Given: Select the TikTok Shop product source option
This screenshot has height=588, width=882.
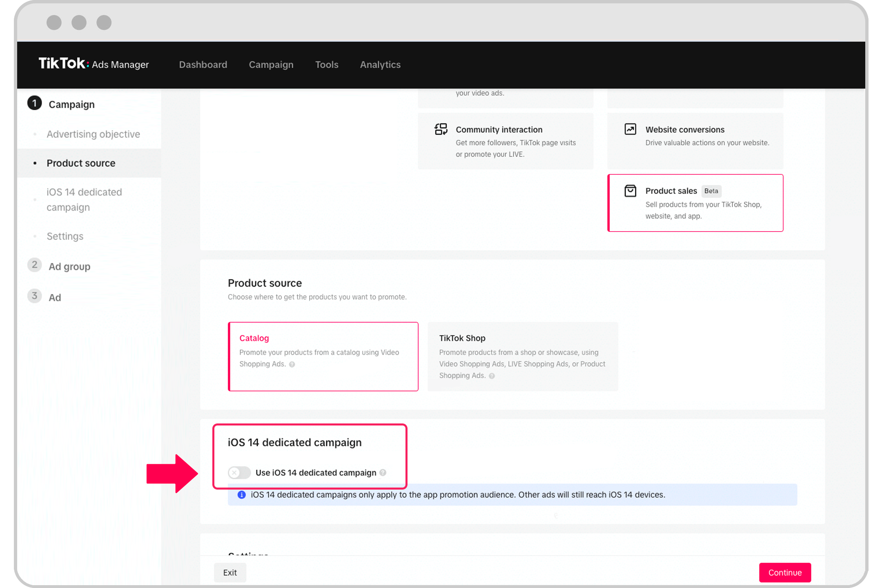Looking at the screenshot, I should point(522,356).
